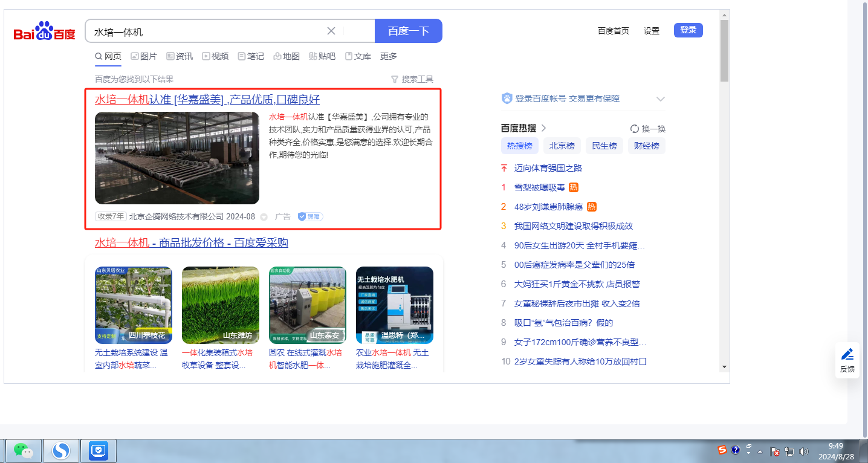Click the 登录 login button
Viewport: 868px width, 463px height.
pos(688,30)
